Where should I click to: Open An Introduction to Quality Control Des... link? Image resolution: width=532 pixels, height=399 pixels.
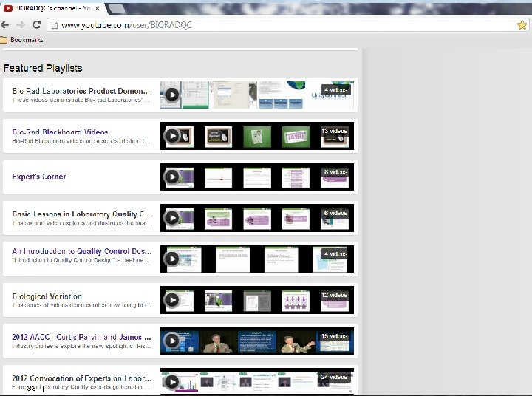pos(82,251)
